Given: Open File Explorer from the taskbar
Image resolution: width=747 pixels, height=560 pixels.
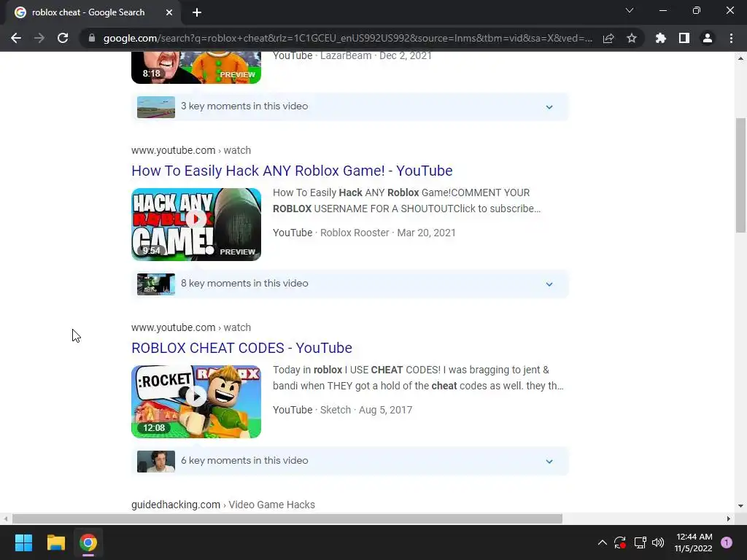Looking at the screenshot, I should [x=55, y=542].
